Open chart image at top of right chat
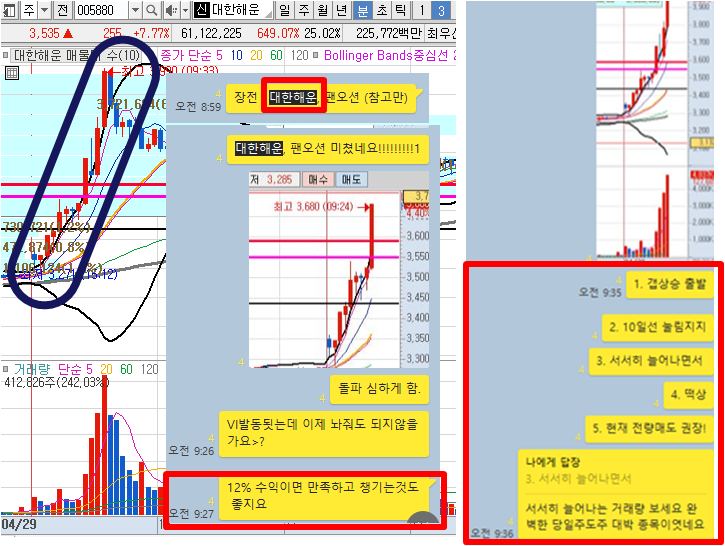725x546 pixels. (654, 129)
